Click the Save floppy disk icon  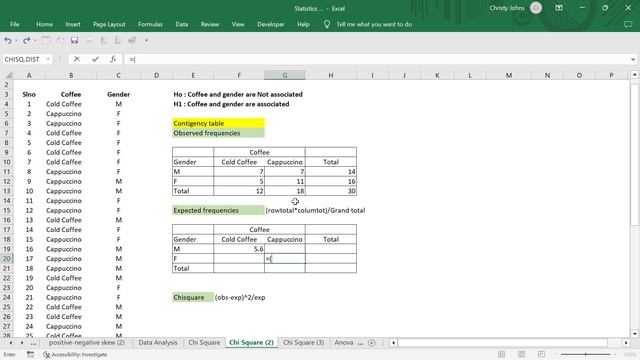coord(74,40)
